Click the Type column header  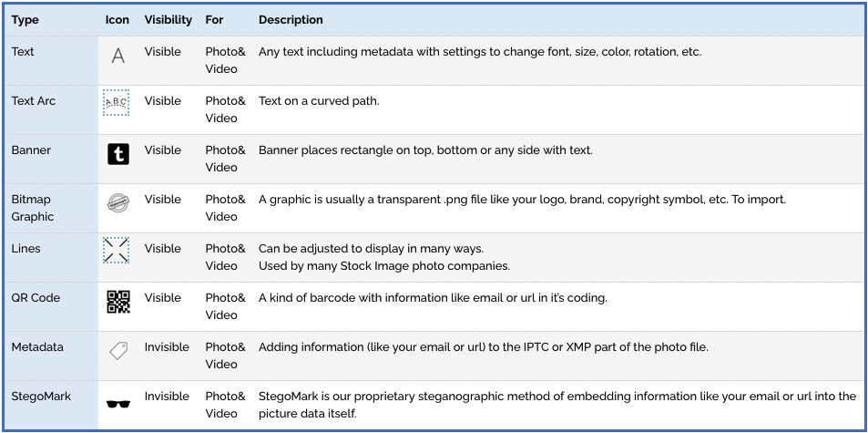point(25,20)
